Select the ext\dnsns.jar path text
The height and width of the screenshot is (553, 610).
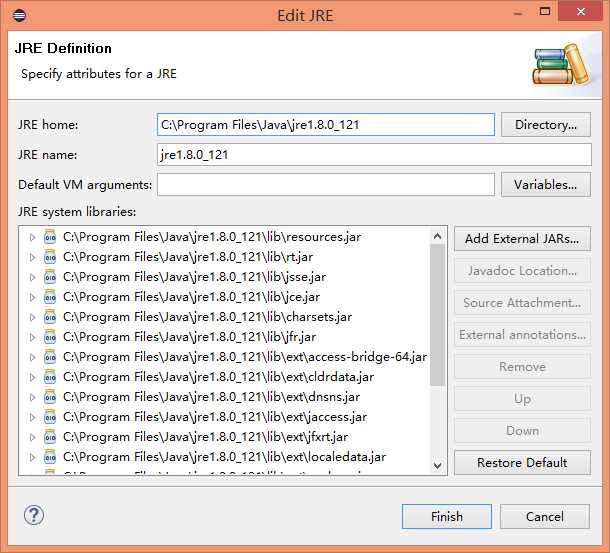(x=211, y=397)
